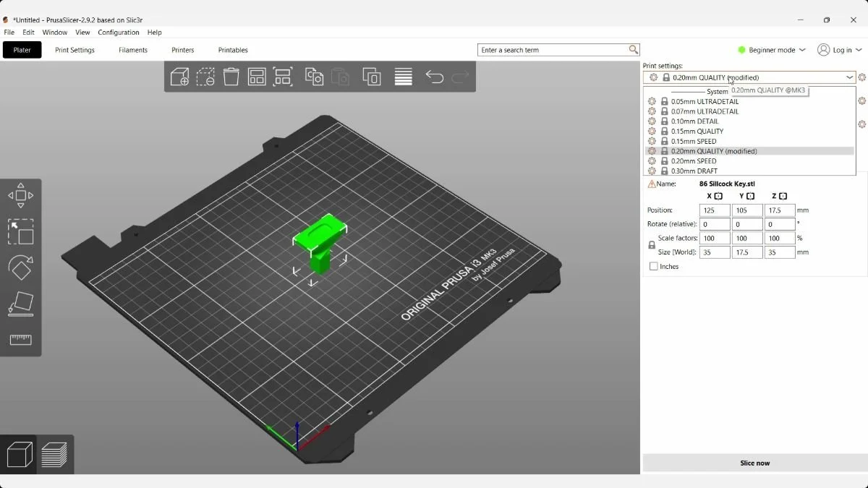Select the Scale tool in left toolbar
Image resolution: width=868 pixels, height=488 pixels.
[21, 231]
